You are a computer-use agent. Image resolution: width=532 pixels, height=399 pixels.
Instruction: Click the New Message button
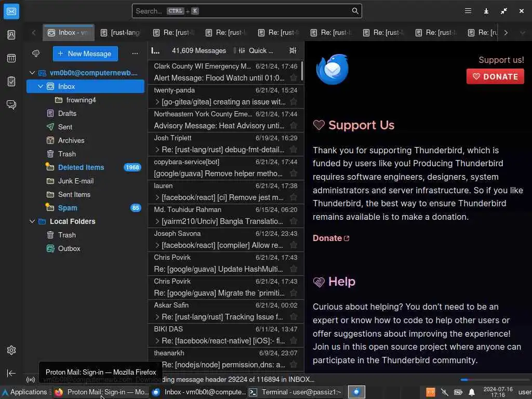pos(85,54)
